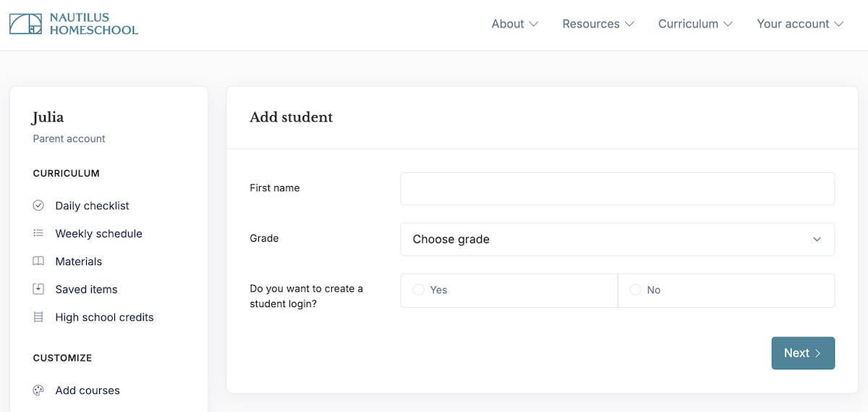Screen dimensions: 868x412
Task: Click the First name label
Action: pos(274,188)
